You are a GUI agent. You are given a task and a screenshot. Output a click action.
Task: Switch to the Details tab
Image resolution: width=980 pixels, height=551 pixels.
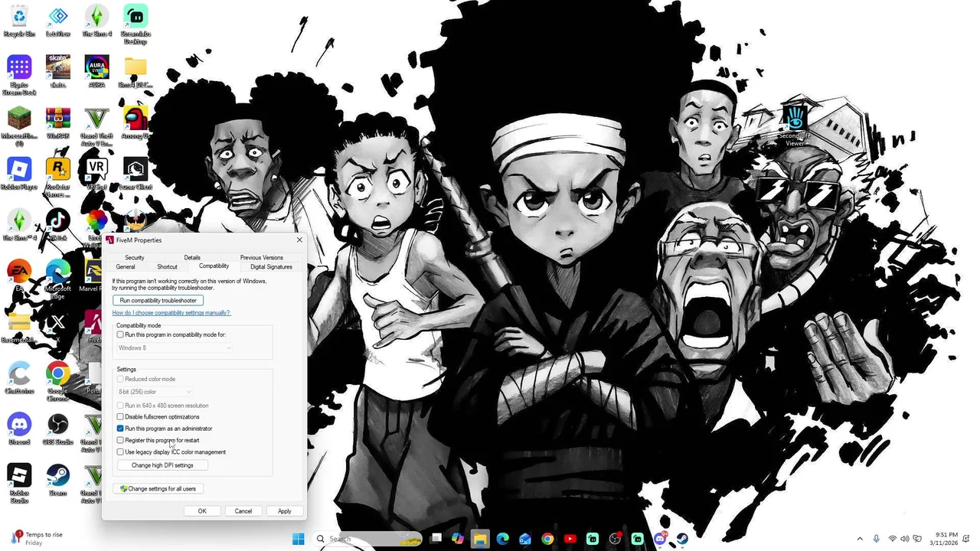(192, 258)
